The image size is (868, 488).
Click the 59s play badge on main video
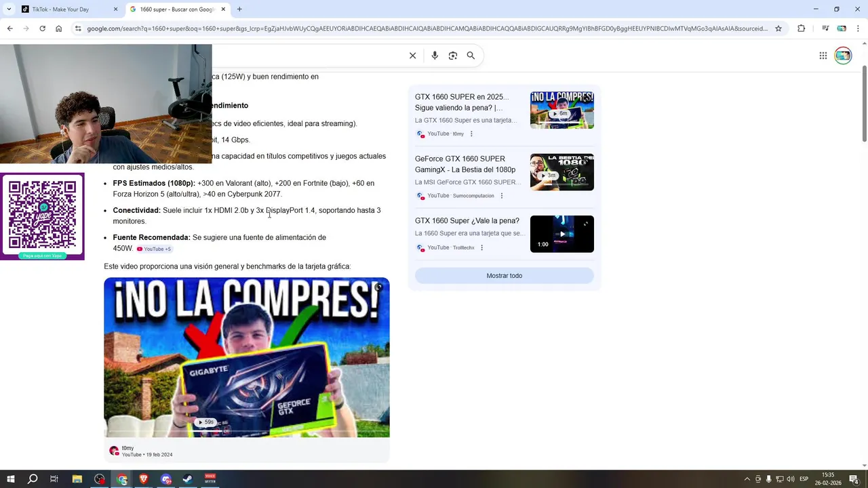[205, 422]
